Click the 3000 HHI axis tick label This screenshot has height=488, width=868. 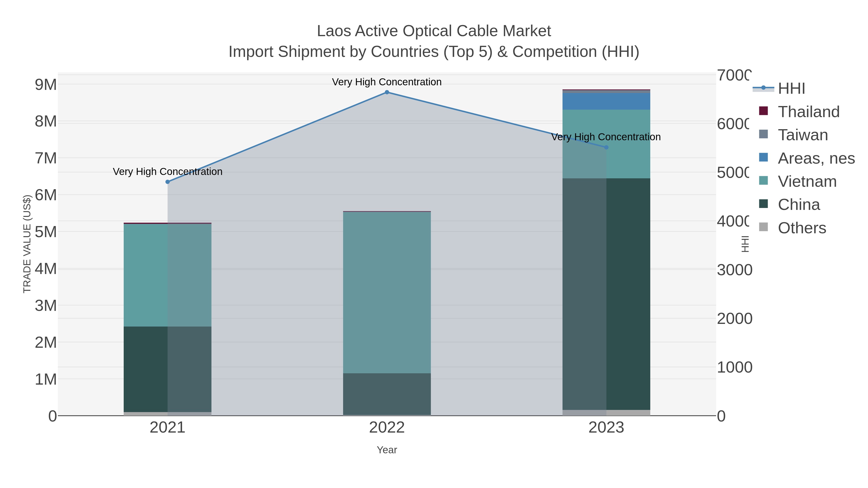[735, 270]
